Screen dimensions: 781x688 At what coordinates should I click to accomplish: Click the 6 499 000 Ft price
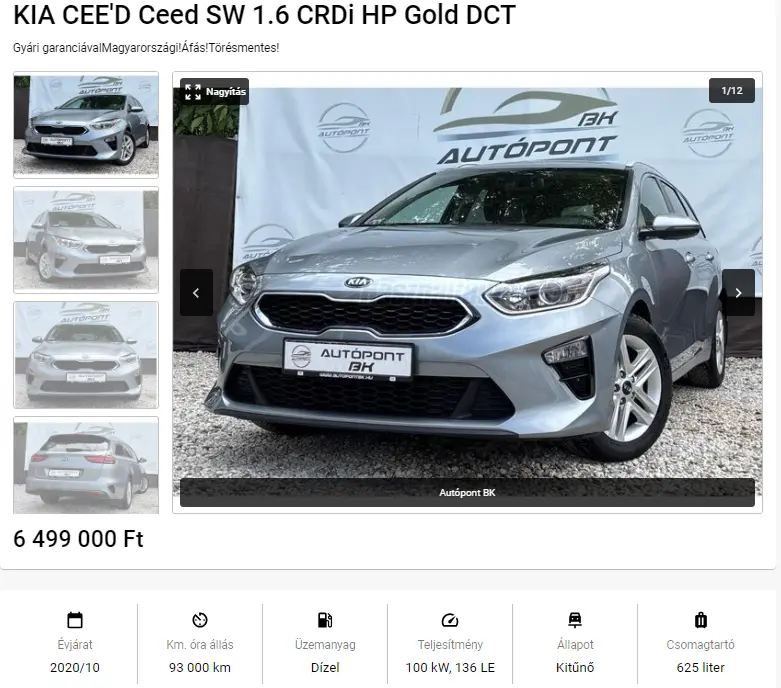(78, 539)
